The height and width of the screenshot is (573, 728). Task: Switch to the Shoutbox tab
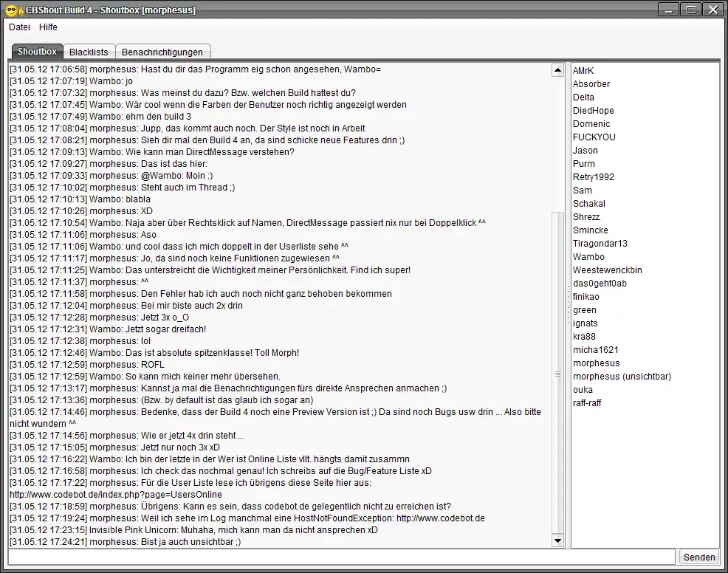point(37,52)
